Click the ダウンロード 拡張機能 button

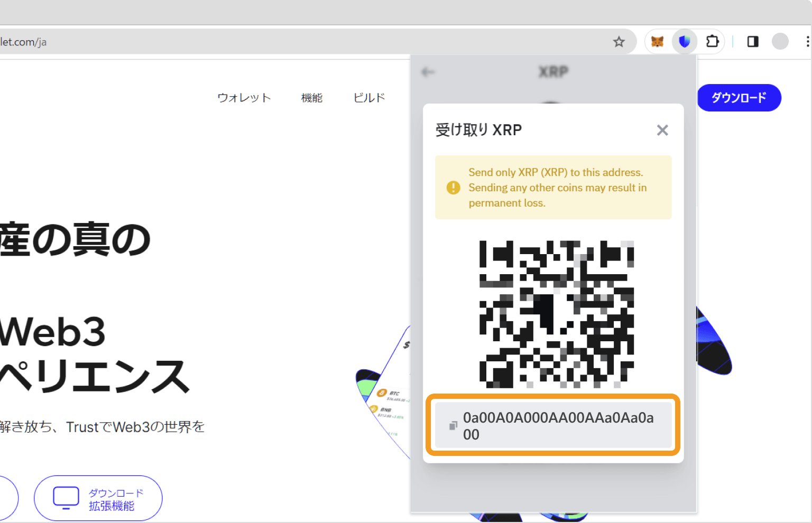tap(98, 498)
